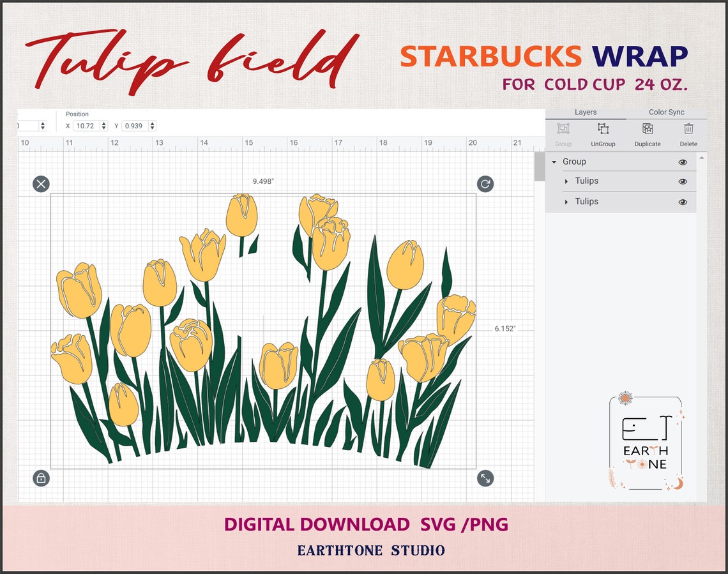Screen dimensions: 728x574
Task: Collapse the Group layer disclosure arrow
Action: pyautogui.click(x=554, y=162)
